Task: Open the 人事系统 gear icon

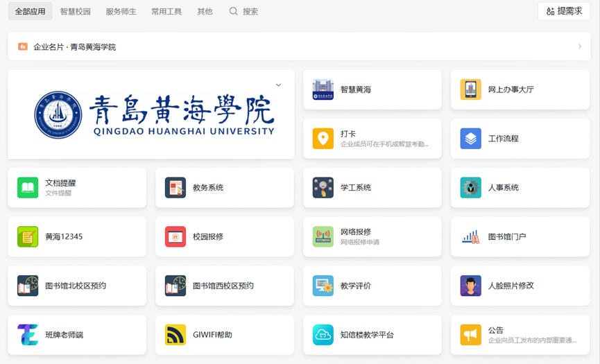Action: tap(471, 187)
